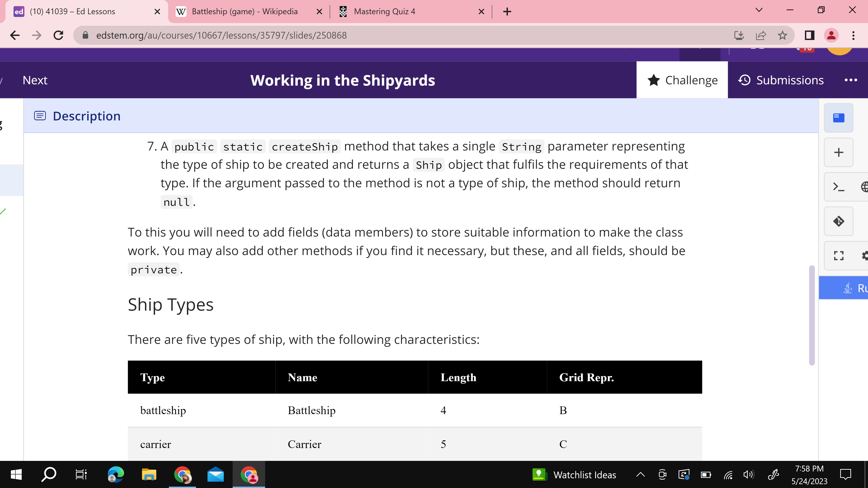Image resolution: width=868 pixels, height=488 pixels.
Task: Open the Git panel icon
Action: [838, 221]
